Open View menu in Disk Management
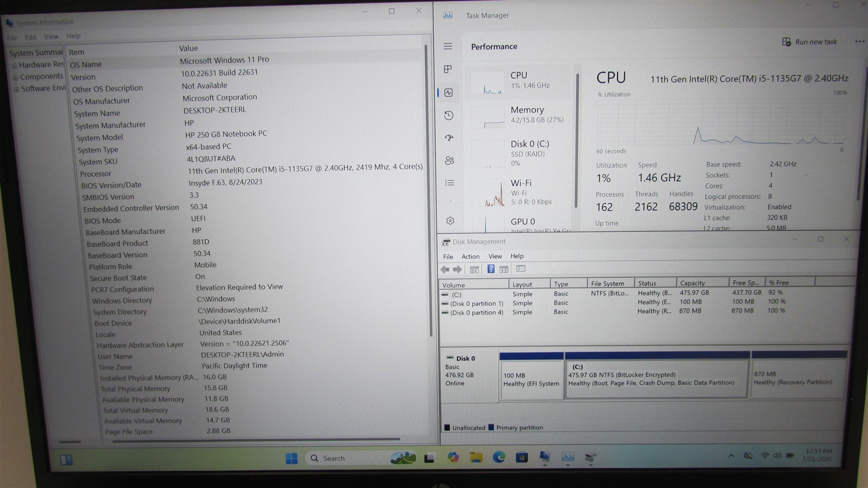Image resolution: width=868 pixels, height=488 pixels. tap(495, 256)
